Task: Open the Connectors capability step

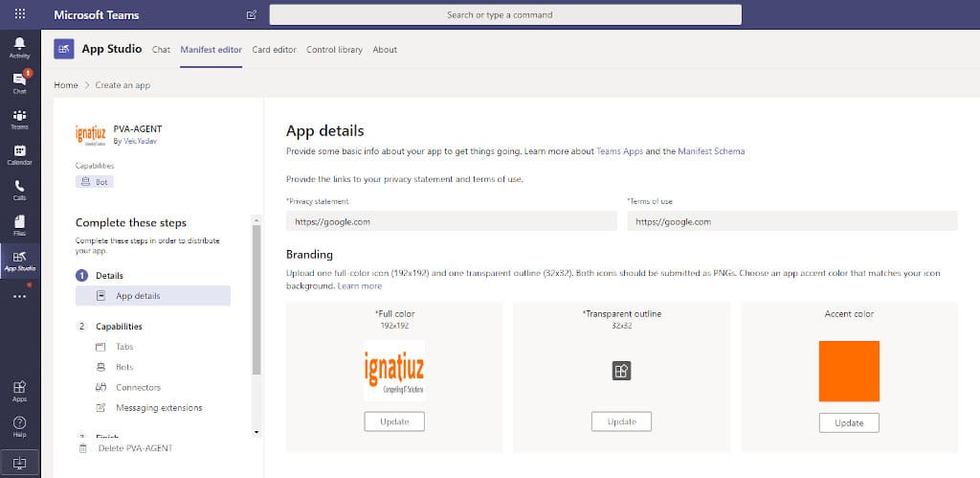Action: [x=138, y=387]
